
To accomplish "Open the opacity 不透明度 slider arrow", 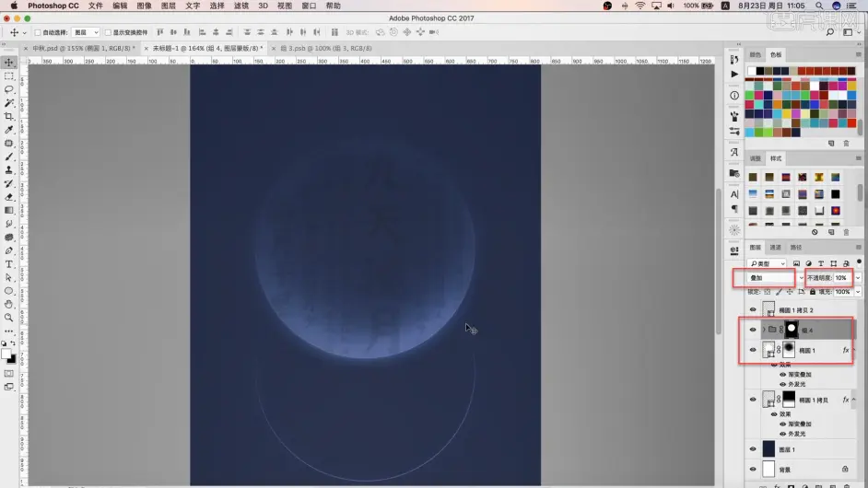I will (858, 278).
